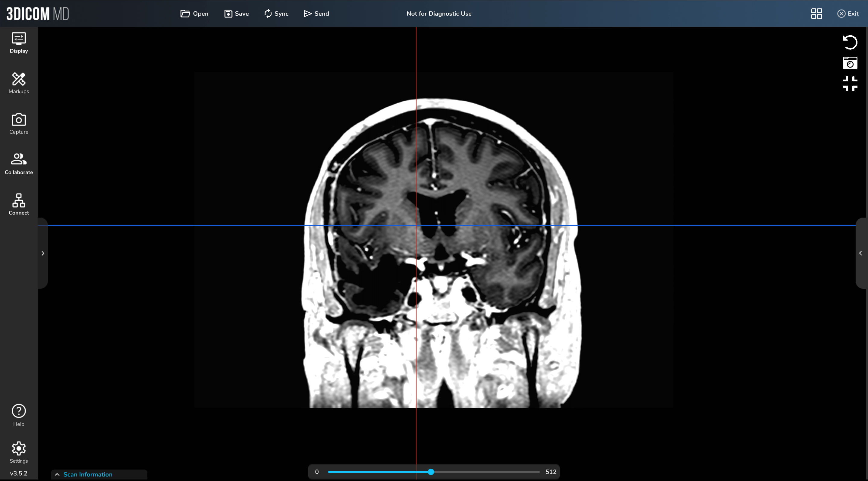Exit the application
Viewport: 868px width, 481px height.
click(848, 14)
